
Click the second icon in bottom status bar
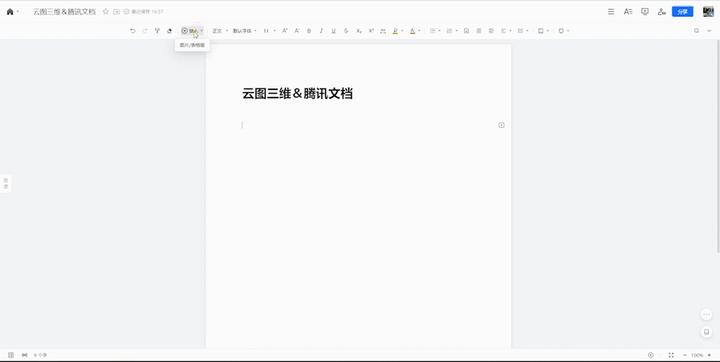[24, 355]
